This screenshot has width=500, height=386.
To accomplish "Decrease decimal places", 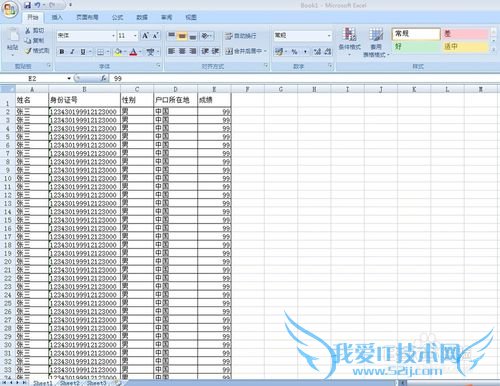I will tap(327, 51).
